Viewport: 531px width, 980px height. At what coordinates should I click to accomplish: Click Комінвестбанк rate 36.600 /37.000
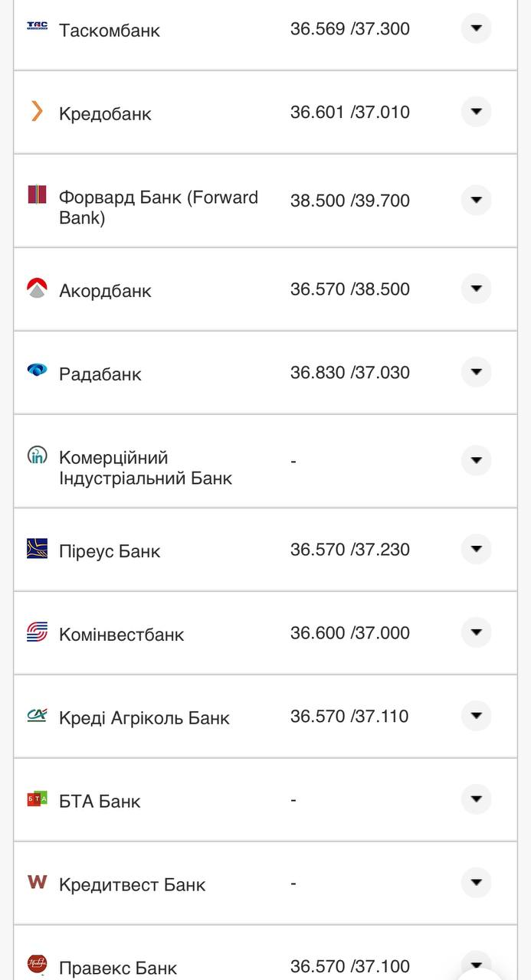click(349, 633)
